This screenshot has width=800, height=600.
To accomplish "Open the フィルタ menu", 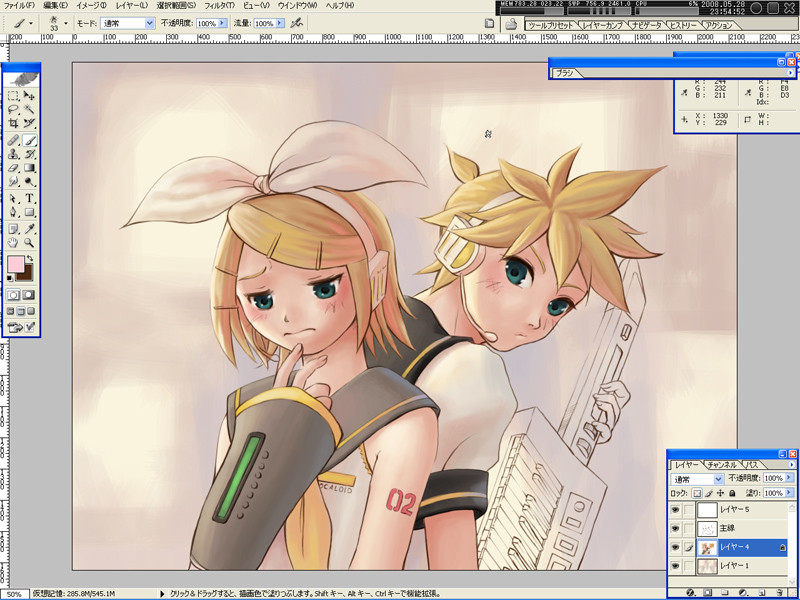I will point(219,6).
